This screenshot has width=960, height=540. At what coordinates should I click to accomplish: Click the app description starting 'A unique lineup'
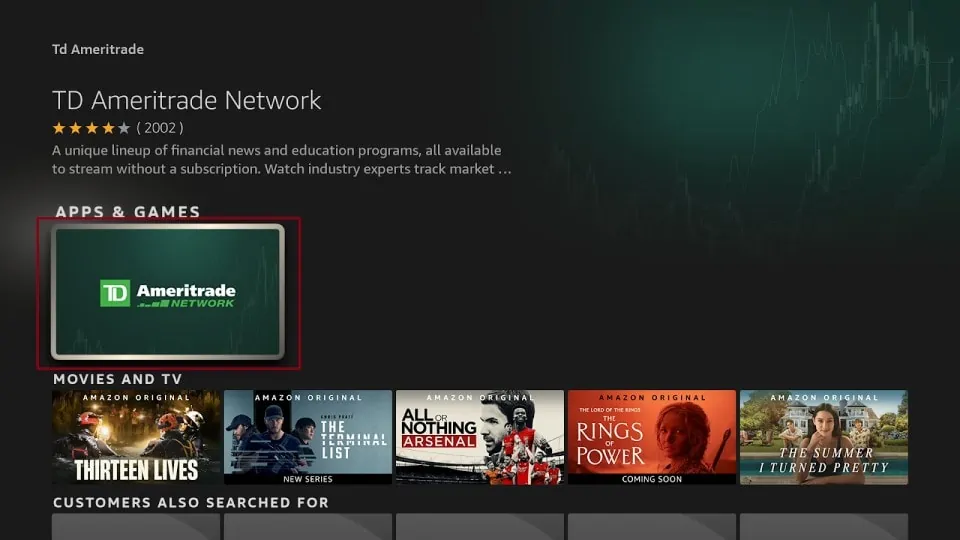[x=282, y=159]
